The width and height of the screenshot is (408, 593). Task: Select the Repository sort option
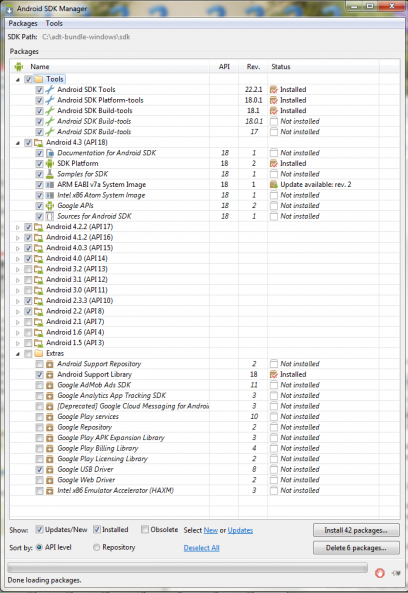tap(96, 547)
